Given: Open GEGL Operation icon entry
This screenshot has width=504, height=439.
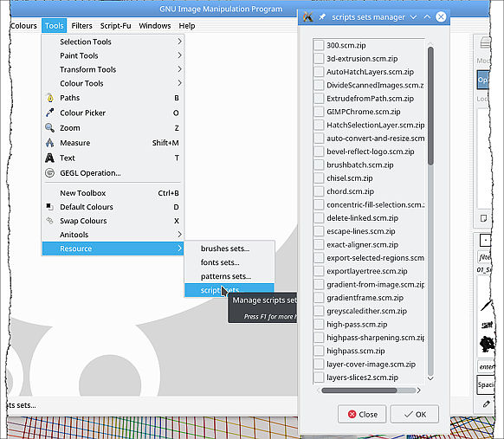Looking at the screenshot, I should [x=50, y=173].
